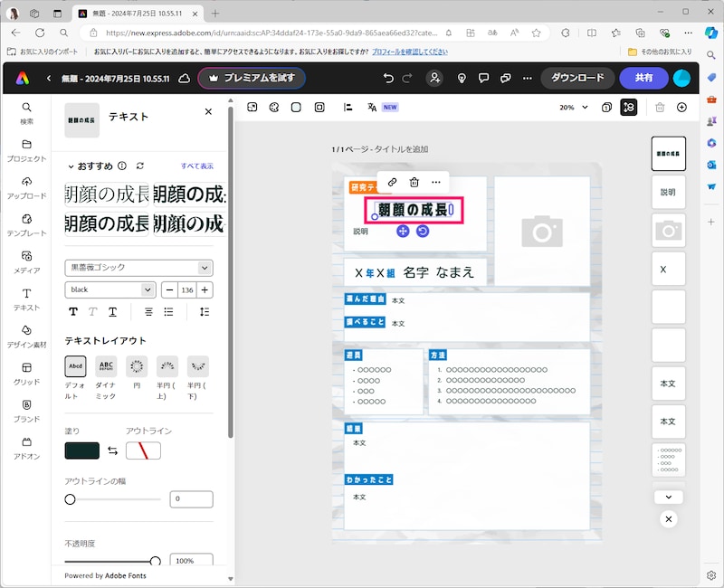Screen dimensions: 724x588
Task: Toggle italic formatting
Action: [x=93, y=311]
